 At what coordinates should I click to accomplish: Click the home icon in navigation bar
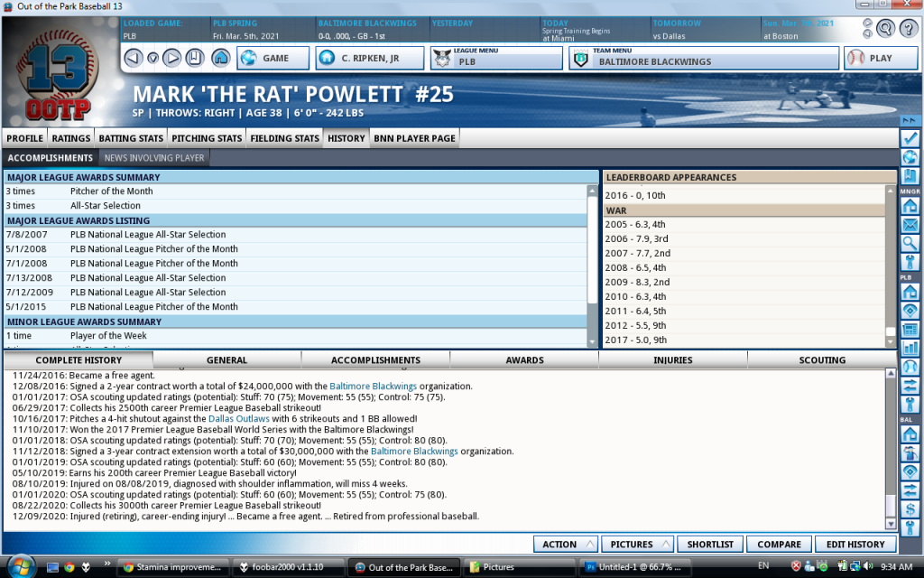(220, 59)
